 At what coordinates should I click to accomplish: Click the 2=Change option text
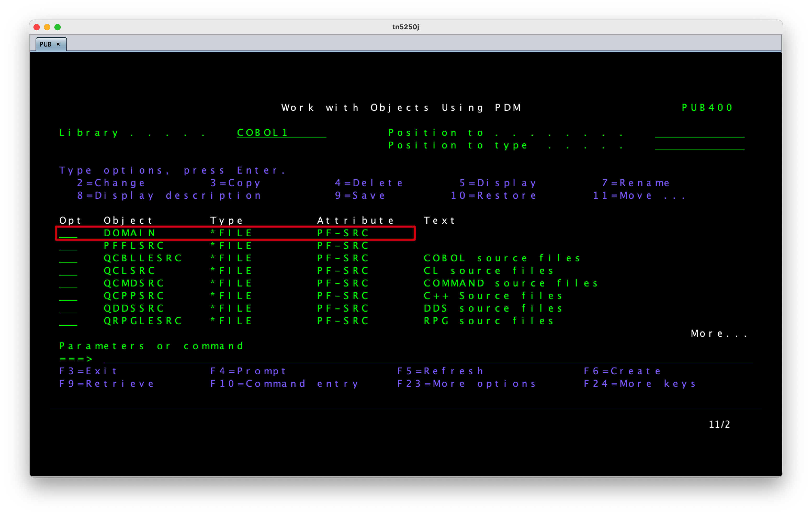click(111, 183)
